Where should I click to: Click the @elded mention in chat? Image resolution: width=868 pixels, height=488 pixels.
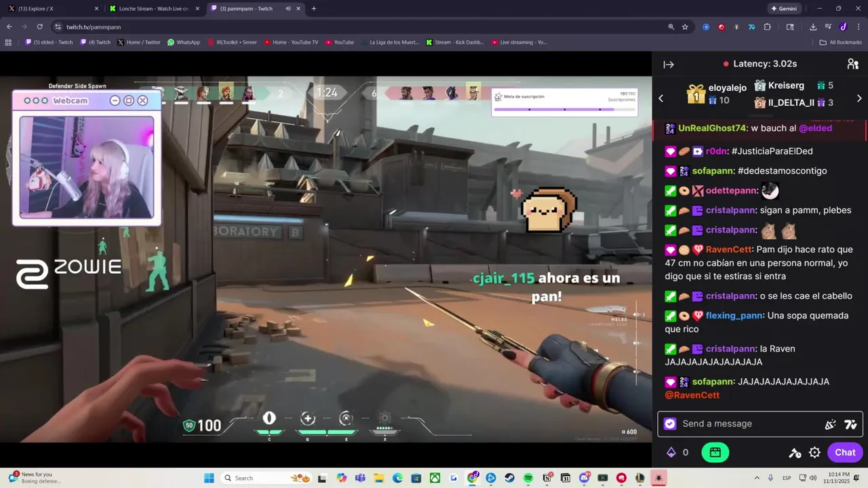pyautogui.click(x=815, y=128)
